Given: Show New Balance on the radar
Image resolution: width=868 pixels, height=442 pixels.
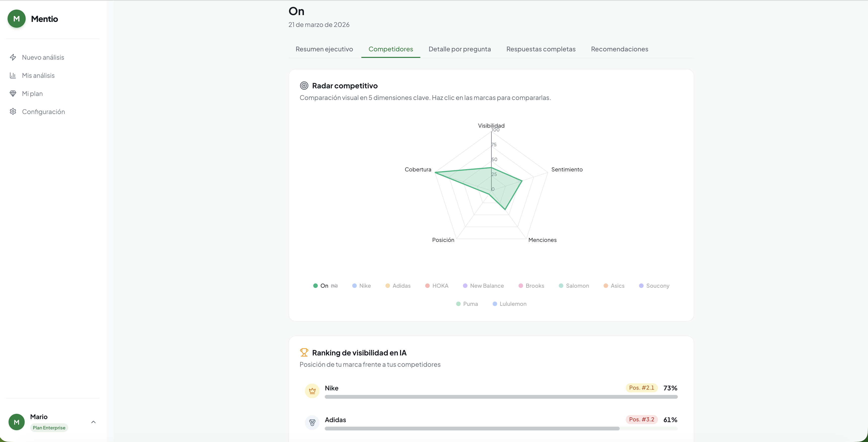Looking at the screenshot, I should pyautogui.click(x=483, y=286).
